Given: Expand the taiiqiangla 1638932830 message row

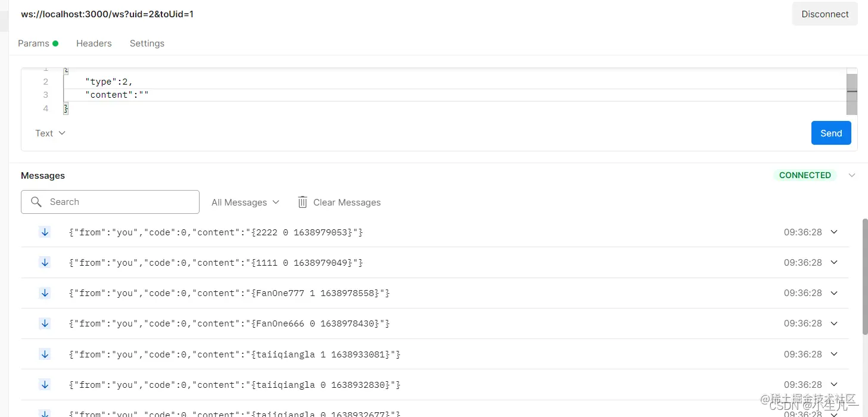Looking at the screenshot, I should (x=834, y=385).
